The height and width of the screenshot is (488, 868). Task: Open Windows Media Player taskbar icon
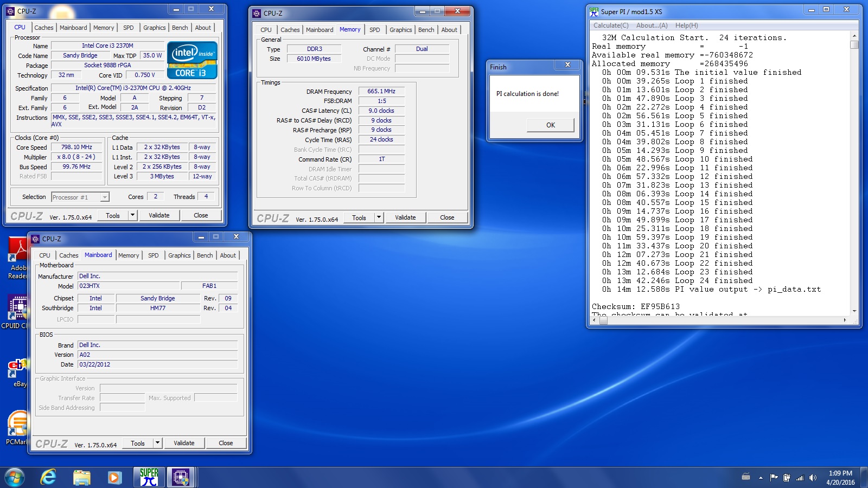114,477
